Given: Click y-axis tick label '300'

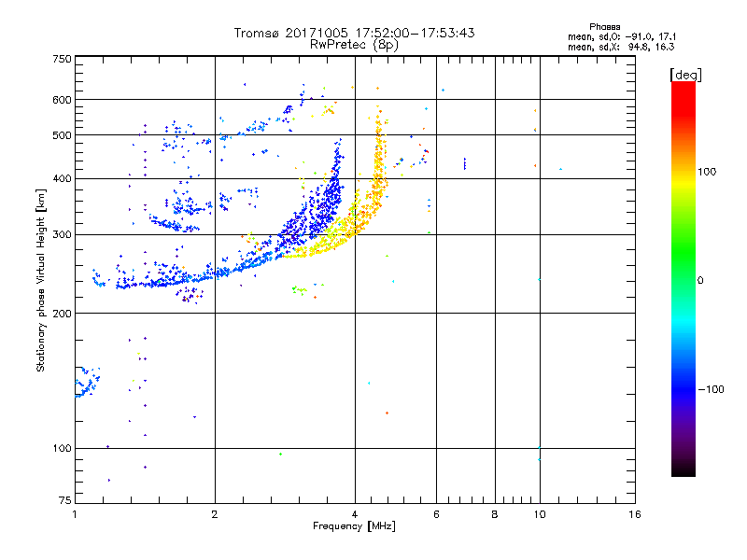Looking at the screenshot, I should [62, 235].
